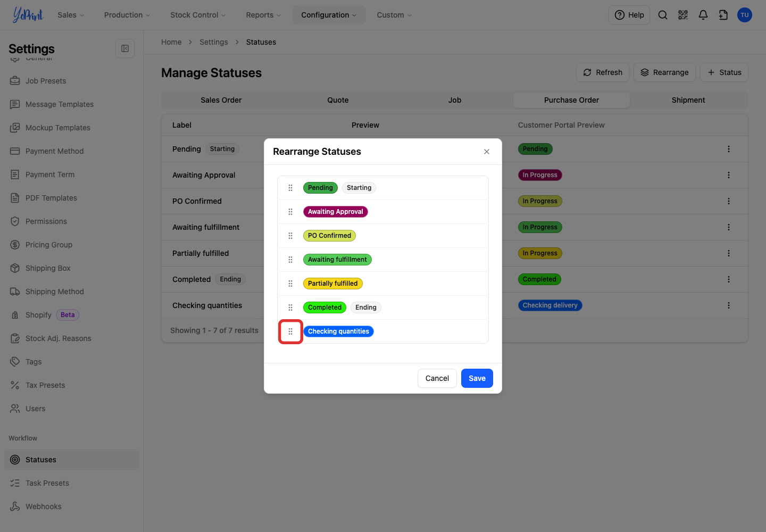
Task: Go to Home breadcrumb link
Action: (171, 42)
